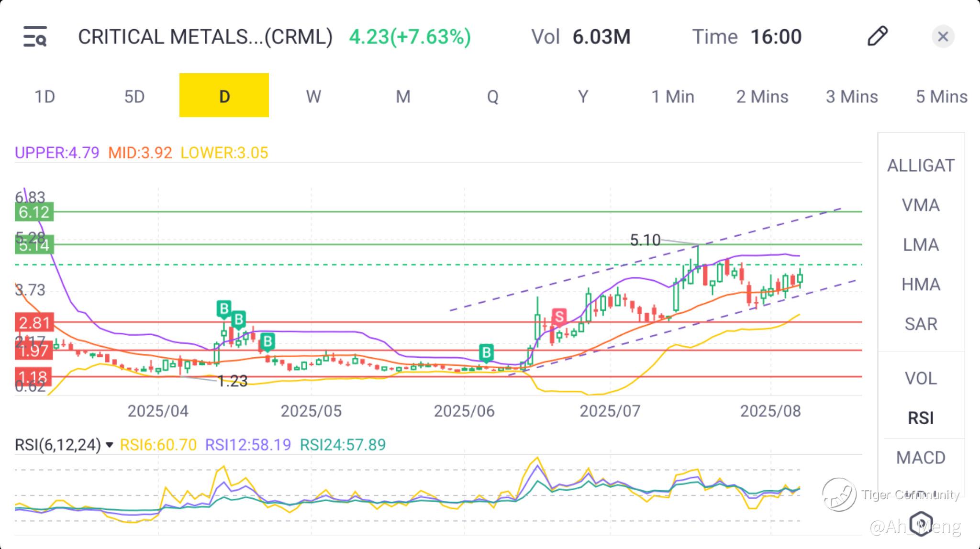This screenshot has width=980, height=549.
Task: Select the ALLIGAT overlay indicator
Action: pyautogui.click(x=921, y=165)
